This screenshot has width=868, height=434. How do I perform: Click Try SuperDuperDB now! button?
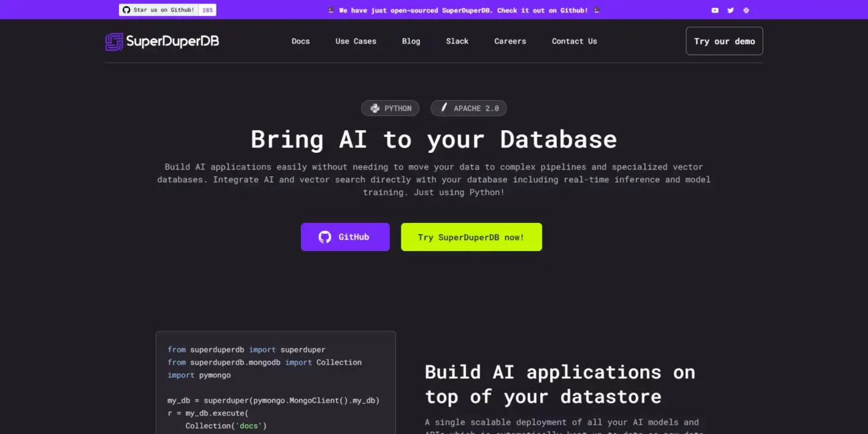(471, 237)
